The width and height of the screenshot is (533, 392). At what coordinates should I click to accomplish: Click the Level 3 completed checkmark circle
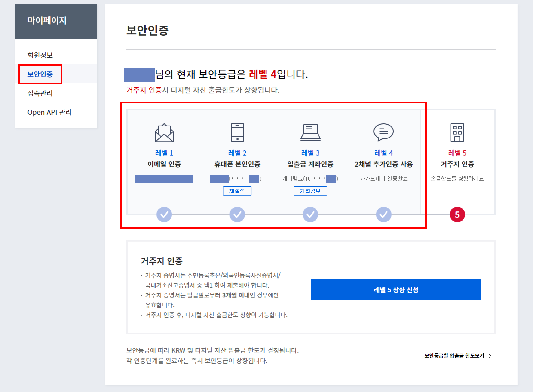[310, 215]
